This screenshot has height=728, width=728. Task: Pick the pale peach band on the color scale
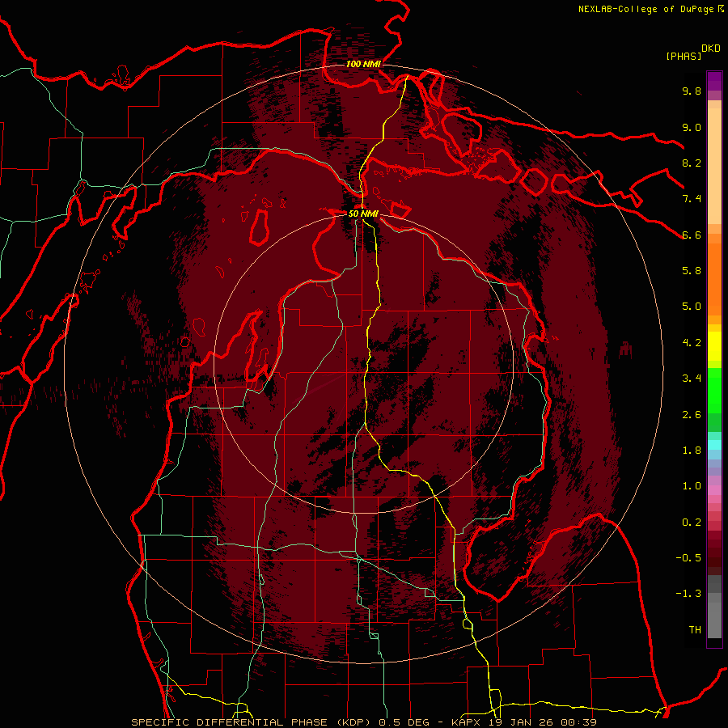pyautogui.click(x=714, y=166)
